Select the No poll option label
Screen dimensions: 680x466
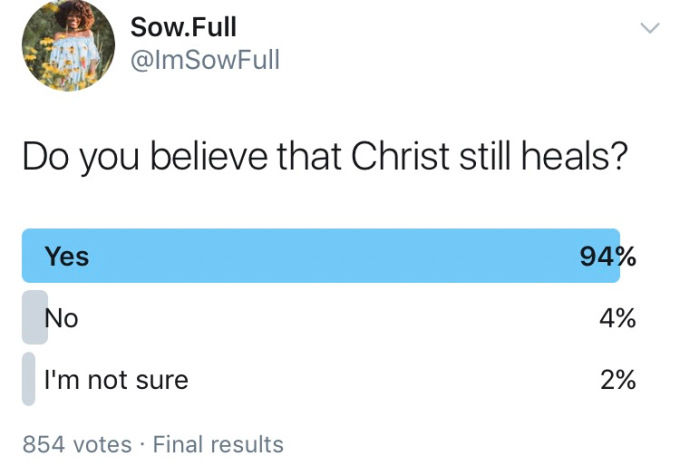click(x=62, y=319)
